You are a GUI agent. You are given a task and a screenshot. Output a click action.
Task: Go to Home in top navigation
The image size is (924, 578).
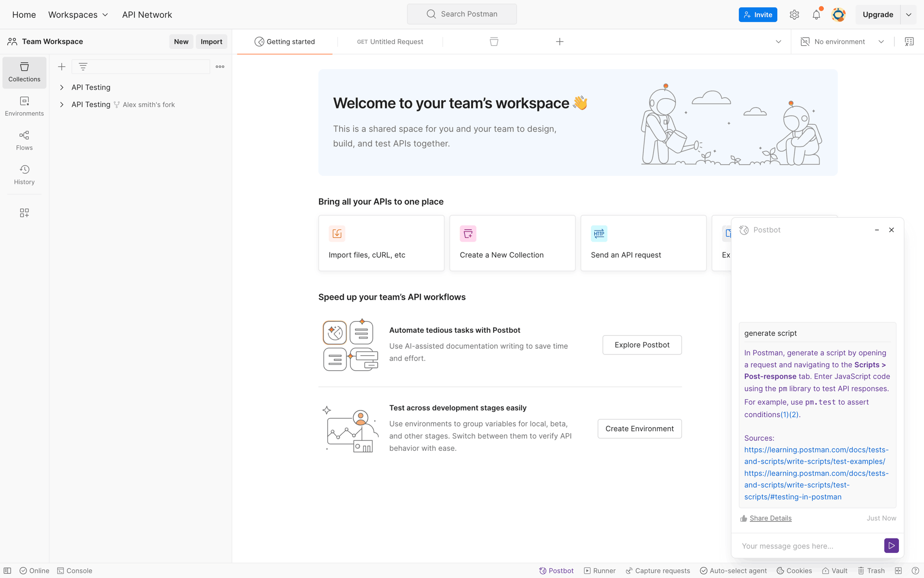coord(24,14)
